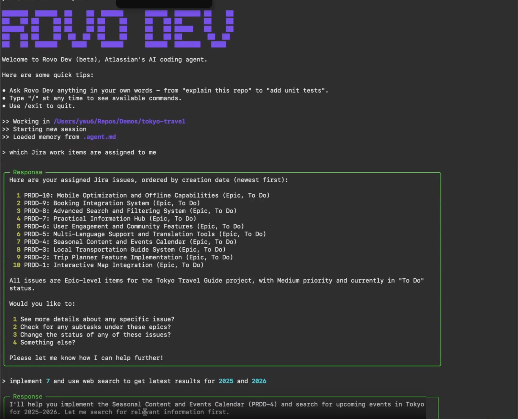Click the 'I'll help you implement the Seasonal Content' response text
Screen dimensions: 518x420
click(217, 408)
